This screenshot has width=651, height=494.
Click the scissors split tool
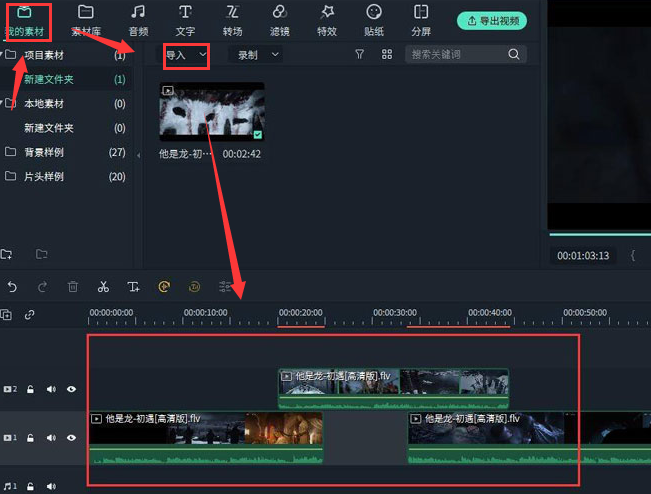103,287
